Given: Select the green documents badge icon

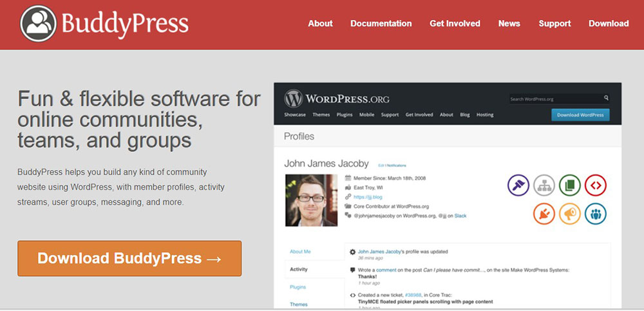Looking at the screenshot, I should coord(569,185).
